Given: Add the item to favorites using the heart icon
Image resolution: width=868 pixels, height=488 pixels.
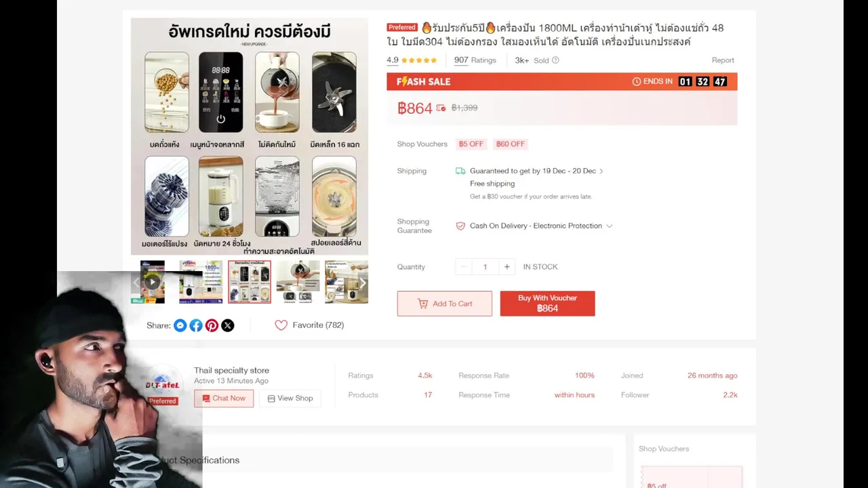Looking at the screenshot, I should coord(281,325).
